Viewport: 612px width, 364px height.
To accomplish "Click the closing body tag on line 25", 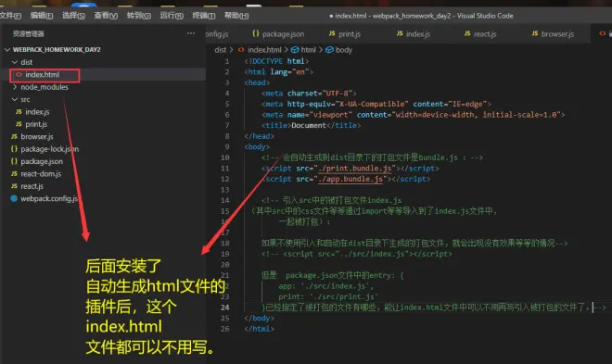I will [259, 318].
